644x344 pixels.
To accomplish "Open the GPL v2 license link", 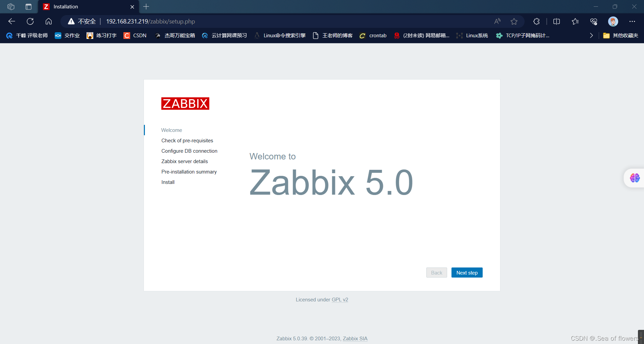I will 340,300.
